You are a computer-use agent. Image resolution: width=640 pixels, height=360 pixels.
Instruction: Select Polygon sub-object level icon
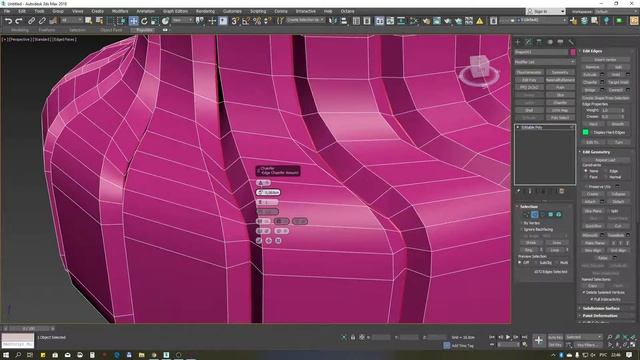(x=551, y=214)
